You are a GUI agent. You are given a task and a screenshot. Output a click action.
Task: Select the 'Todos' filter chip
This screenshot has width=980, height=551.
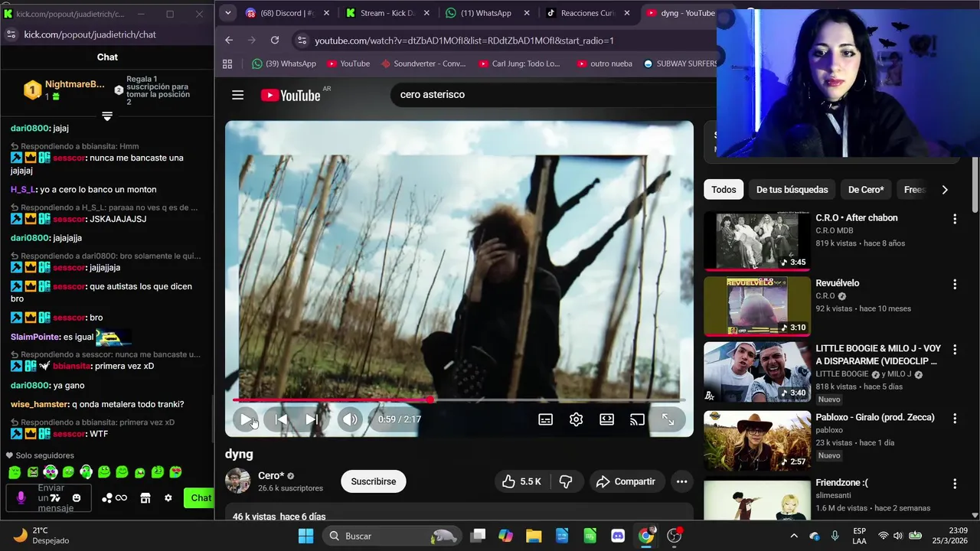pyautogui.click(x=724, y=190)
